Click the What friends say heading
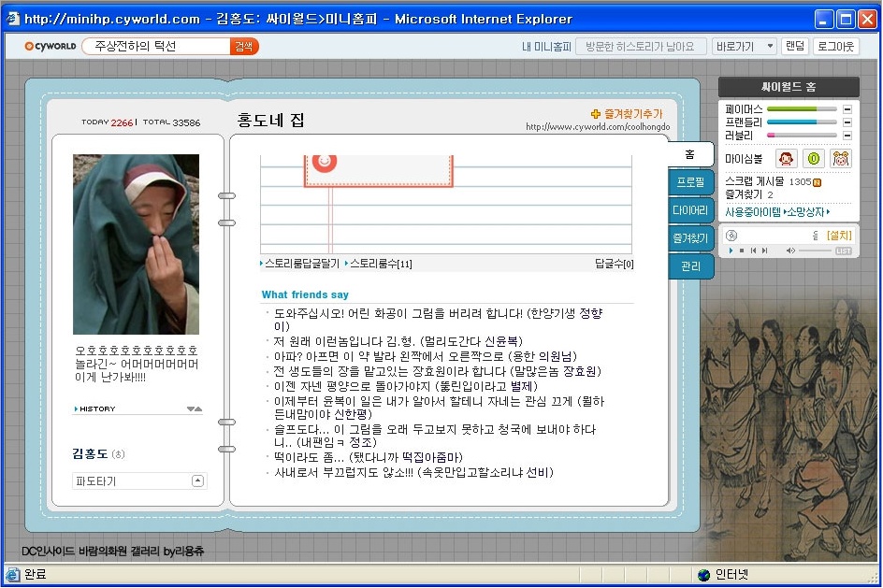 coord(305,294)
